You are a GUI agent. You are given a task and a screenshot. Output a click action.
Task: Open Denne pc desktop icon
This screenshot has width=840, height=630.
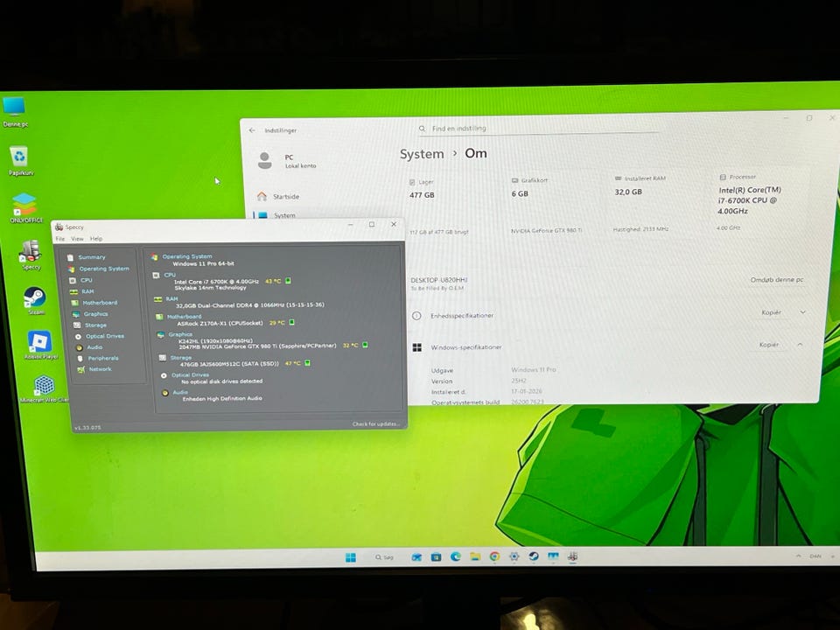coord(15,111)
